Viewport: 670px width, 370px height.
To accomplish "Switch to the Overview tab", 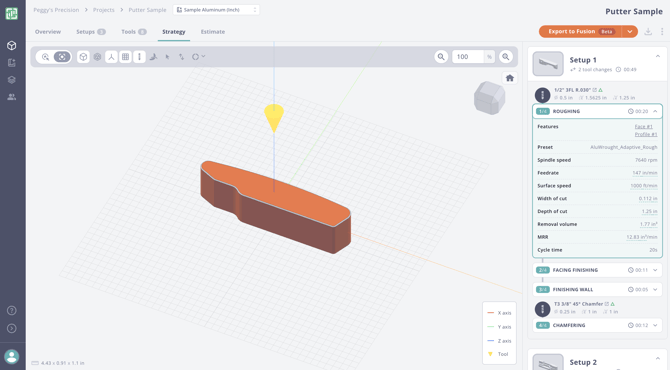I will (x=48, y=32).
